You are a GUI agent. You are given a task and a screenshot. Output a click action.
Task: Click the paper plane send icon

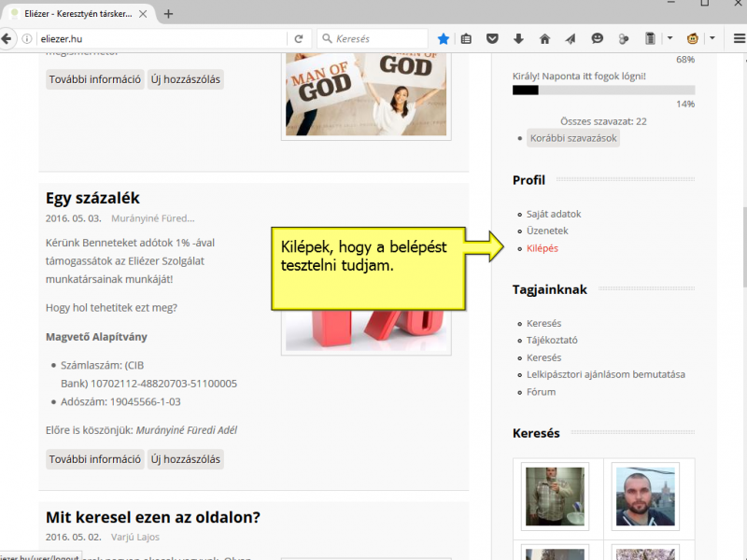571,38
